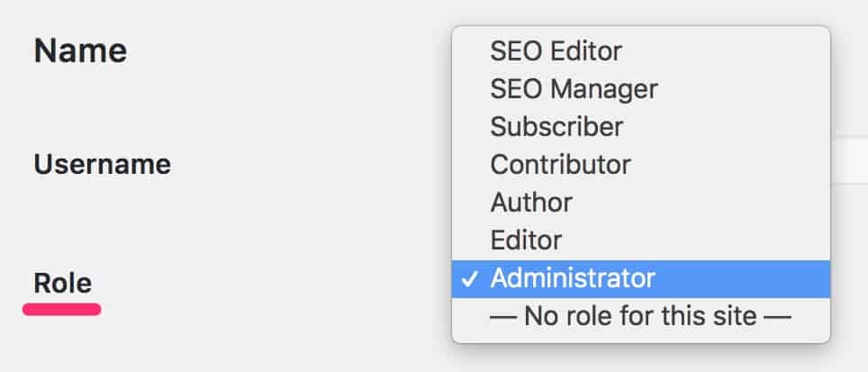Screen dimensions: 868x372
Task: Select Author from the role options
Action: pos(531,203)
